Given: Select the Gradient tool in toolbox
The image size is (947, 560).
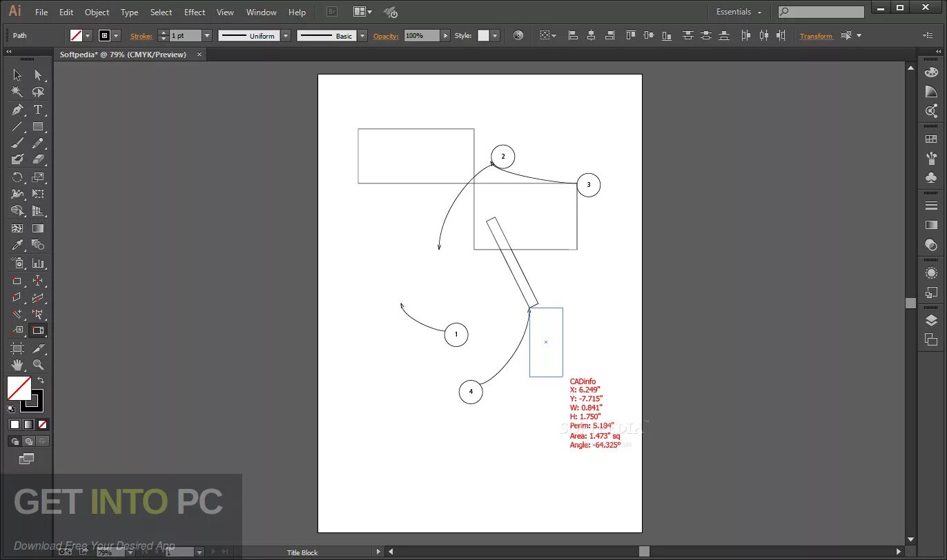Looking at the screenshot, I should pyautogui.click(x=38, y=228).
